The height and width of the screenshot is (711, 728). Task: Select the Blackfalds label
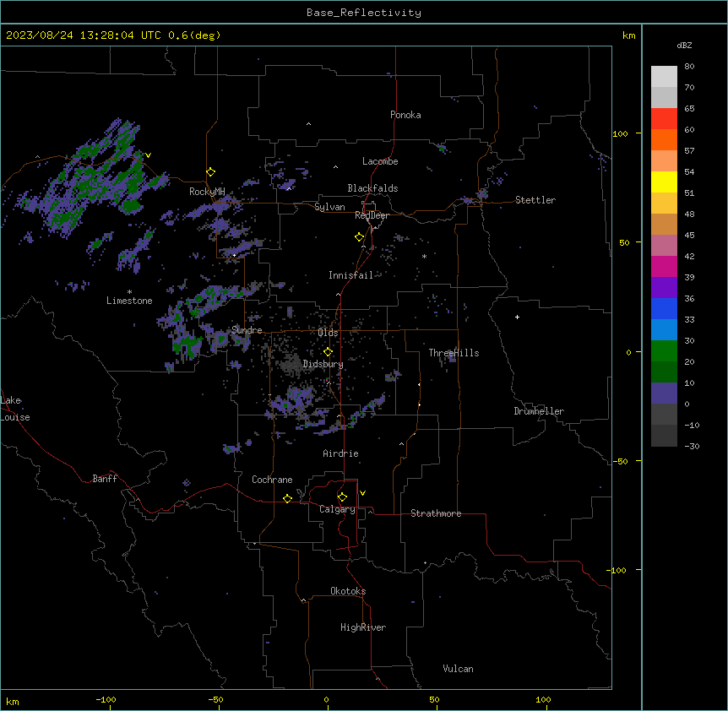pos(372,188)
